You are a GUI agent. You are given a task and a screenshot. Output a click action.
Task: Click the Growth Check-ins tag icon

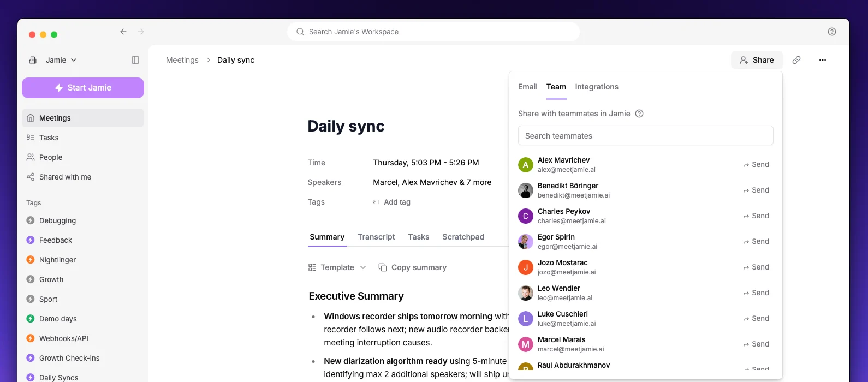[31, 358]
